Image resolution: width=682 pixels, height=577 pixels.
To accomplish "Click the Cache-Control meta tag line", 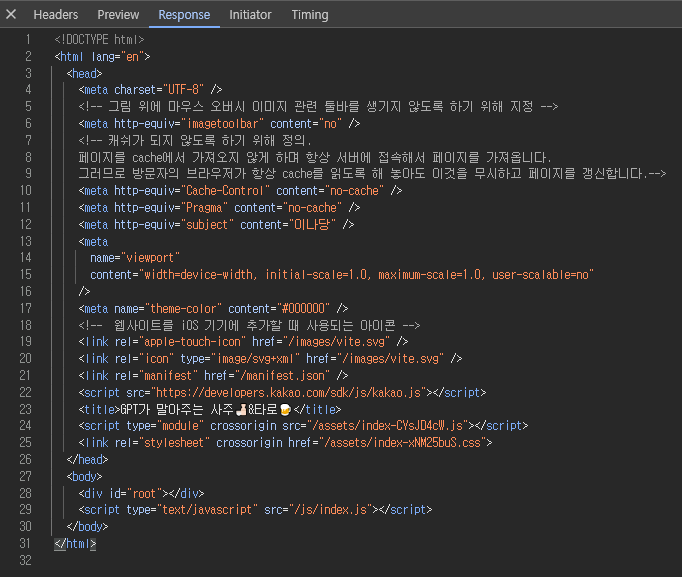I will 240,191.
